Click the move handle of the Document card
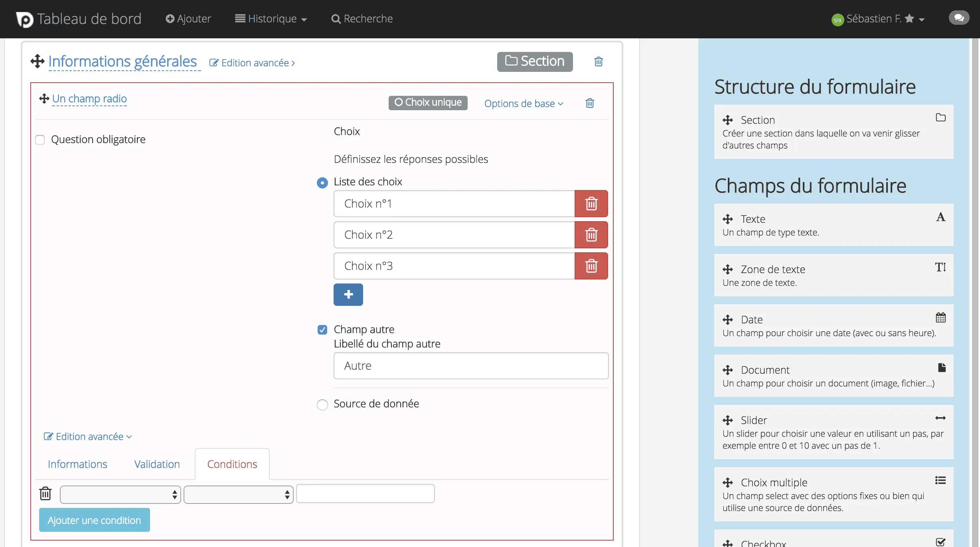This screenshot has height=547, width=980. pos(728,370)
